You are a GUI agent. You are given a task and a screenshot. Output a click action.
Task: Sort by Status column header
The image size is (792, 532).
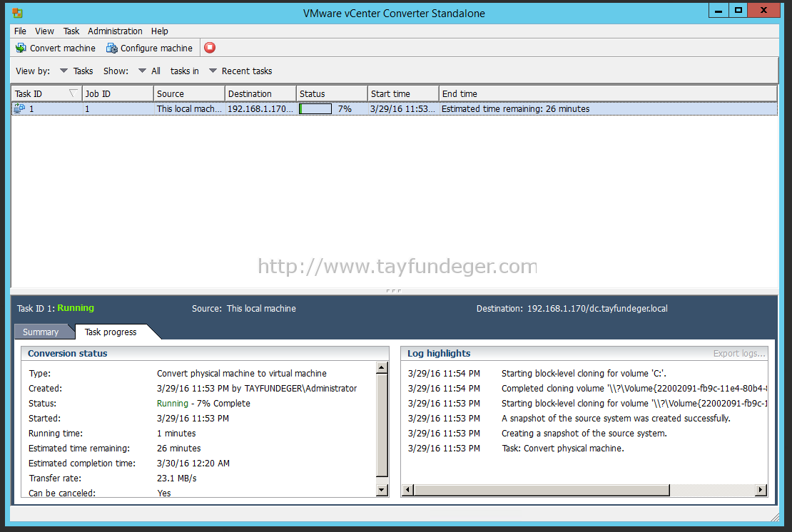click(331, 93)
